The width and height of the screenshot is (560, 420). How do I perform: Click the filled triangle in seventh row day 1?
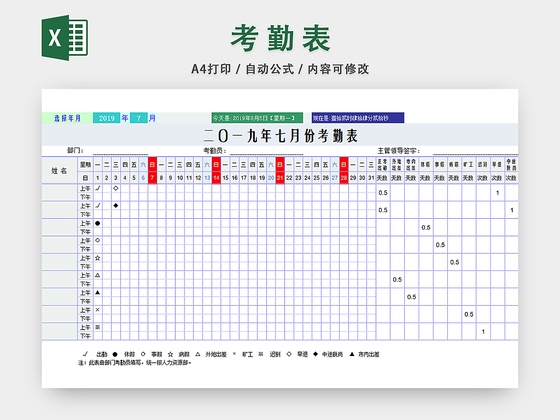98,292
